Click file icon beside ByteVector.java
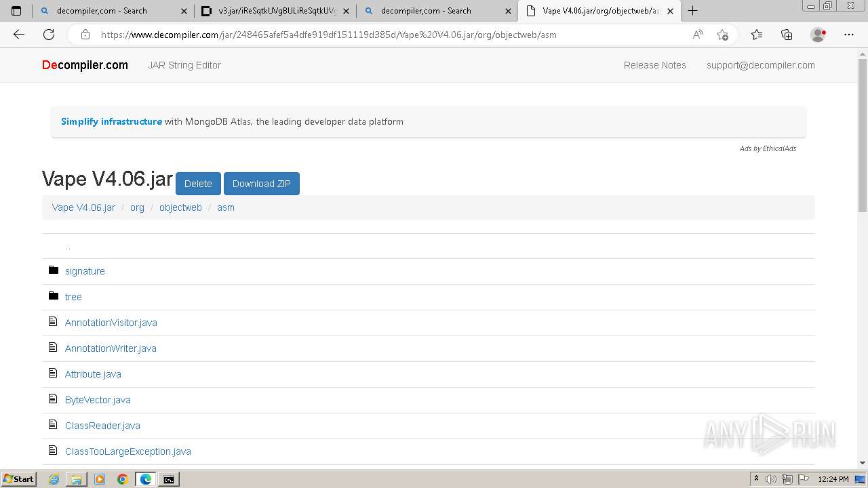 click(x=53, y=399)
